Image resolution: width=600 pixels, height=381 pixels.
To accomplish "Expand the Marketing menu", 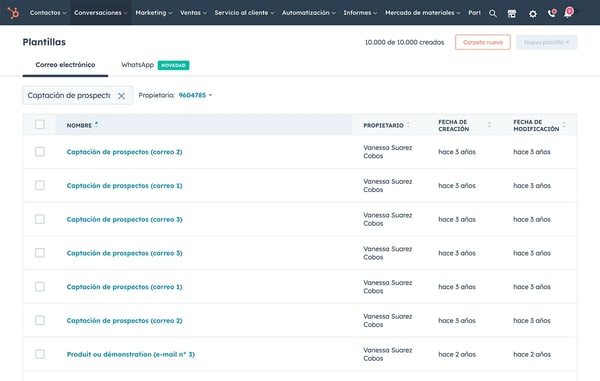I will tap(154, 13).
